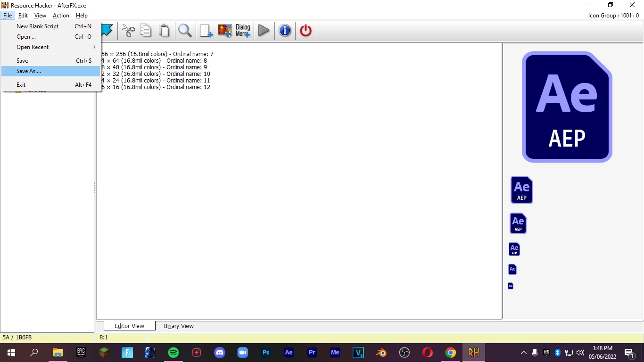
Task: Launch Epic Games from the taskbar
Action: 81,353
